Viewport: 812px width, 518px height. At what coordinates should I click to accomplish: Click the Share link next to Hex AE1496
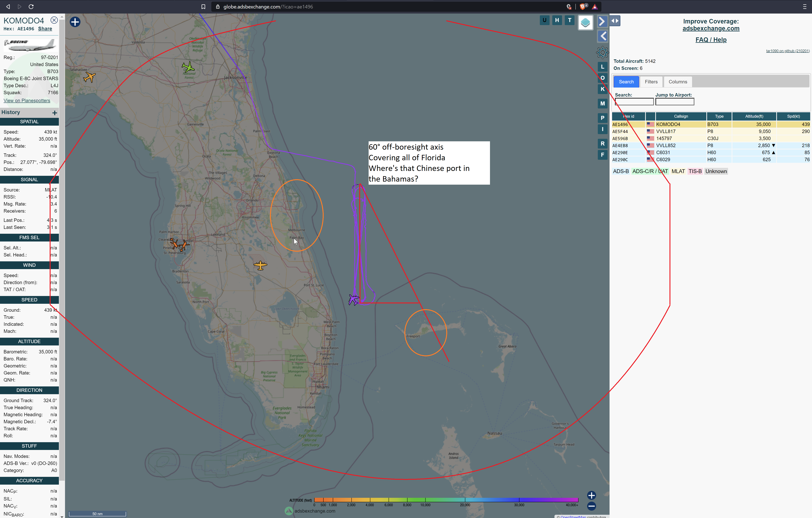45,29
